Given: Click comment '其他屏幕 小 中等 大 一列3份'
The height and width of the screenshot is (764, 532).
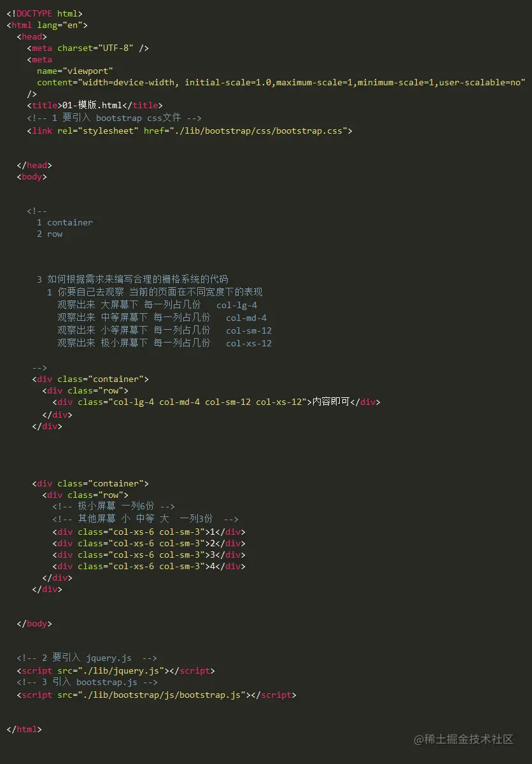Looking at the screenshot, I should [145, 519].
